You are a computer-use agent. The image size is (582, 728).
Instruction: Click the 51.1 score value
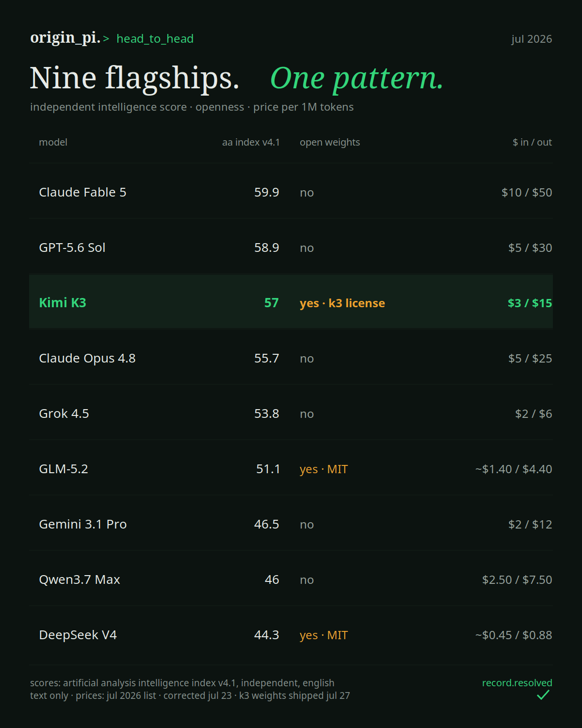pos(268,469)
